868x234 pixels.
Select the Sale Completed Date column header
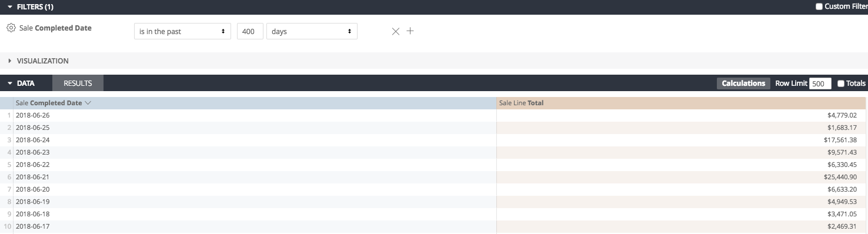(x=255, y=103)
